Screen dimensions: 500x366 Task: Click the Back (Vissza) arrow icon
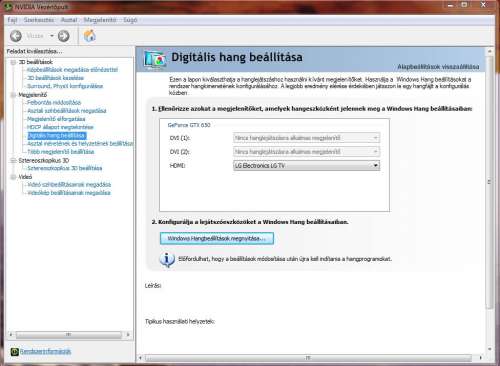(x=16, y=36)
